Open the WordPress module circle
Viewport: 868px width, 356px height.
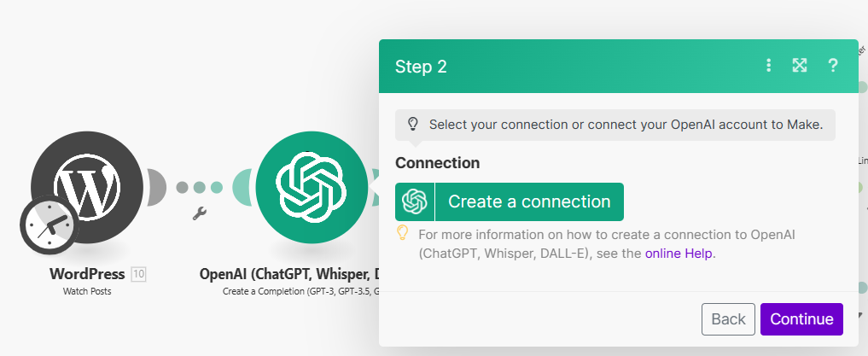(87, 188)
